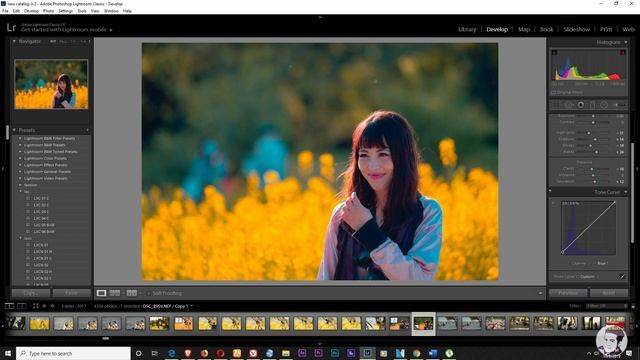Collapse the Presets panel
This screenshot has height=360, width=640.
(x=14, y=130)
